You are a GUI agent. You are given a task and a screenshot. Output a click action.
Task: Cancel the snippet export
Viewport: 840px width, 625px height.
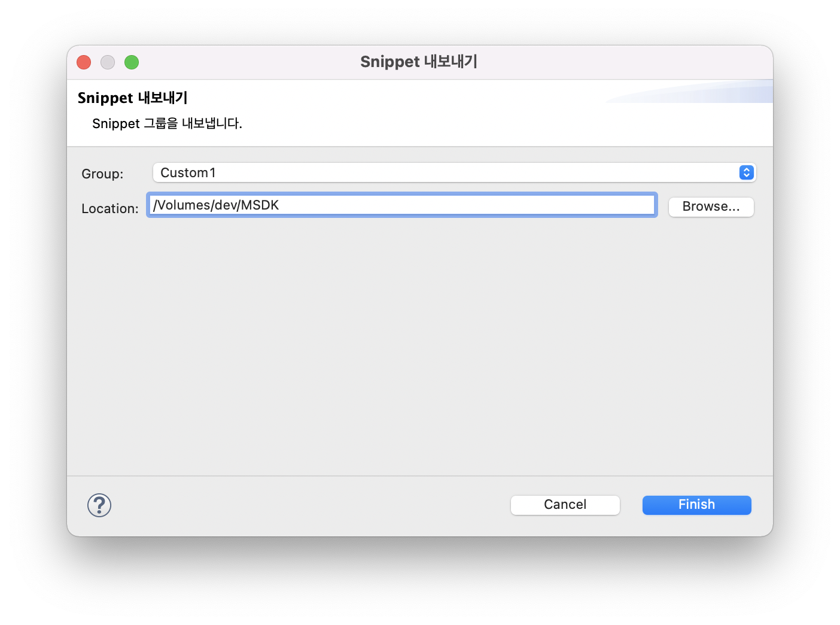565,505
